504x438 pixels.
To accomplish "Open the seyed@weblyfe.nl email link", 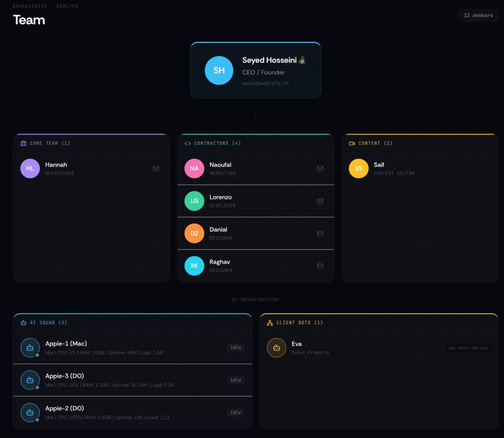I will point(265,83).
